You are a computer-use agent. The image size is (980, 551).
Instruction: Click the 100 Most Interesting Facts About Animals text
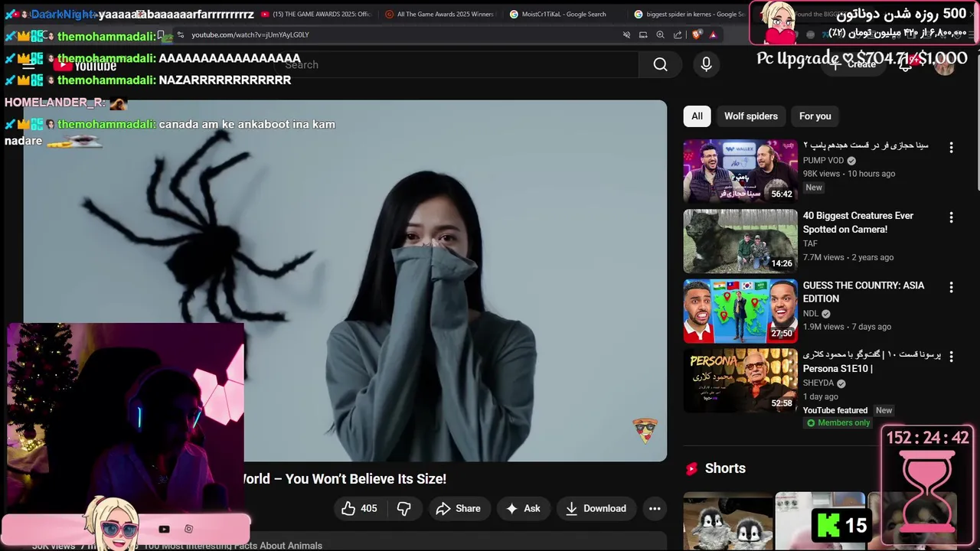(233, 546)
